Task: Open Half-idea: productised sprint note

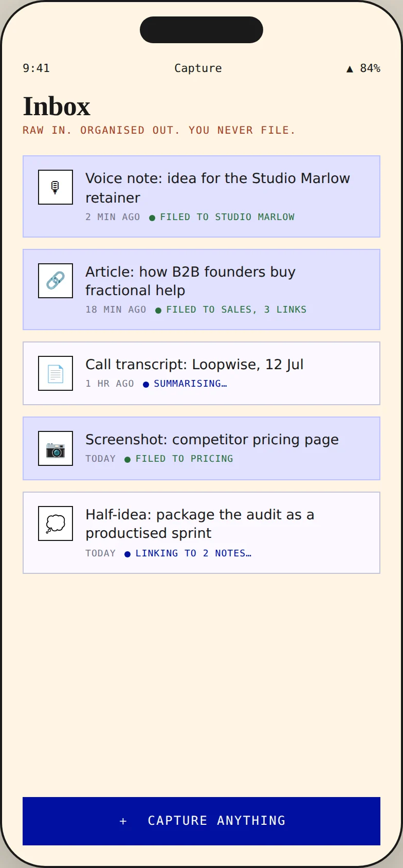Action: pos(201,533)
